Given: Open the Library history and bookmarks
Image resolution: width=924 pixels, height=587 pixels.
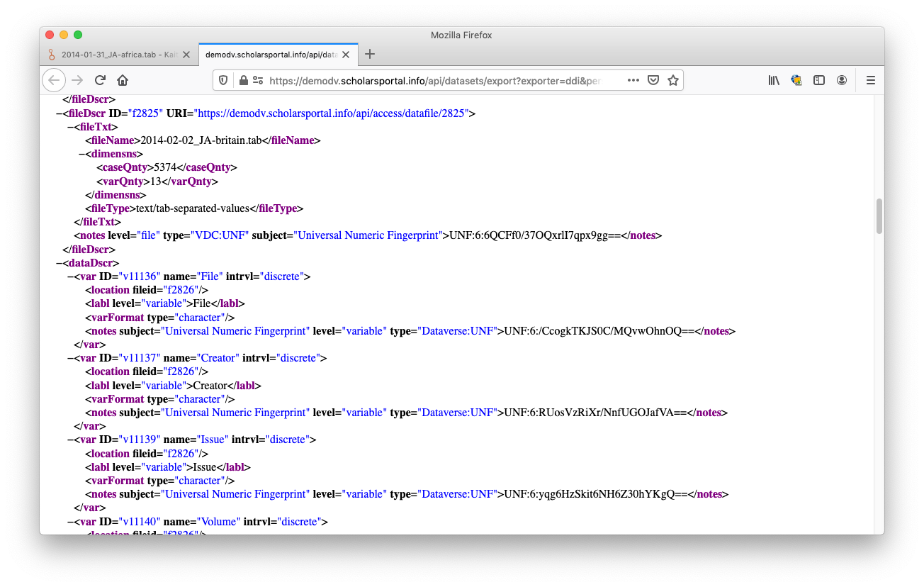Looking at the screenshot, I should click(x=774, y=80).
